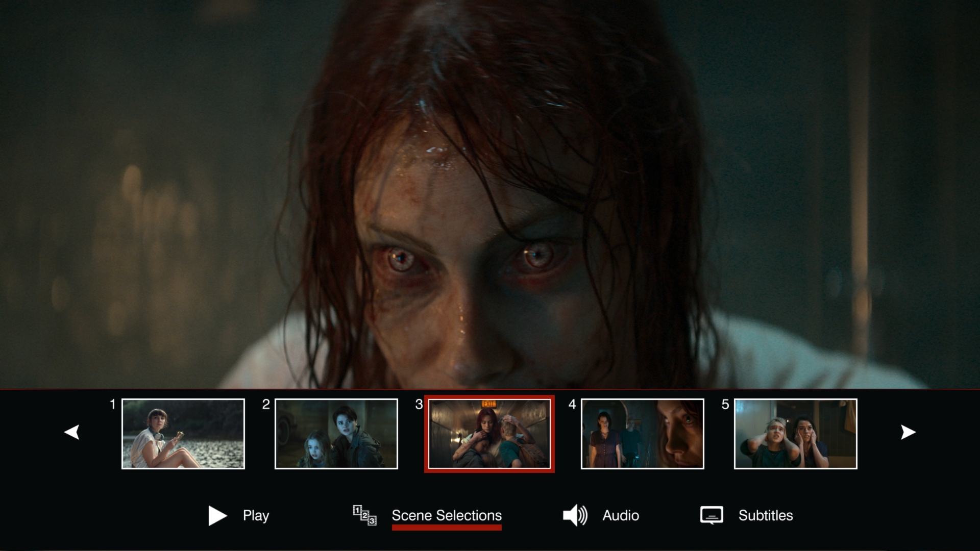The width and height of the screenshot is (980, 551).
Task: Click the Audio speaker icon
Action: click(x=575, y=515)
